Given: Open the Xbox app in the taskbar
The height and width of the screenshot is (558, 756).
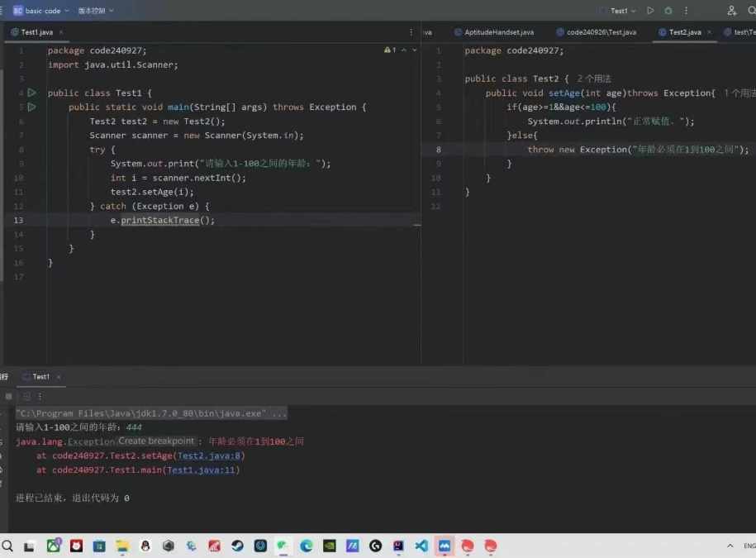Looking at the screenshot, I should point(54,546).
